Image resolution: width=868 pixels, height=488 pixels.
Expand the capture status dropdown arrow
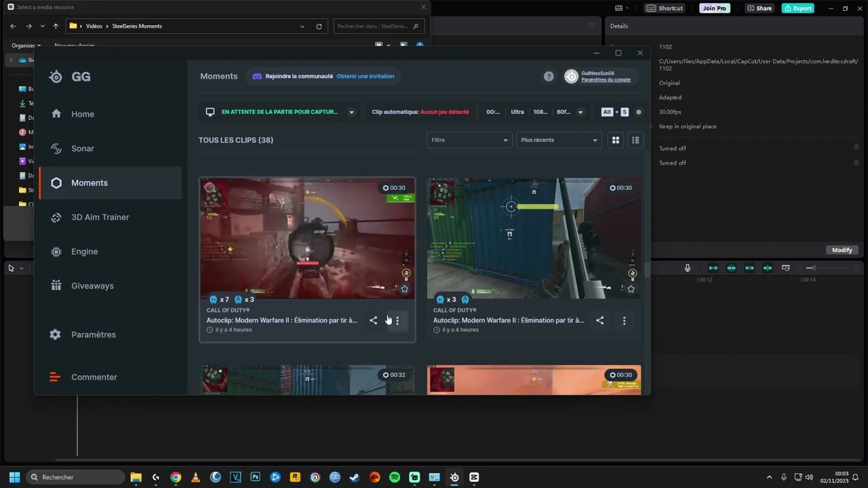351,113
